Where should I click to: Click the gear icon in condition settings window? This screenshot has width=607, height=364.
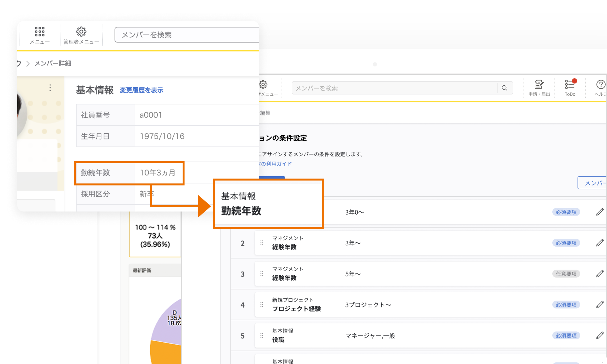[263, 84]
